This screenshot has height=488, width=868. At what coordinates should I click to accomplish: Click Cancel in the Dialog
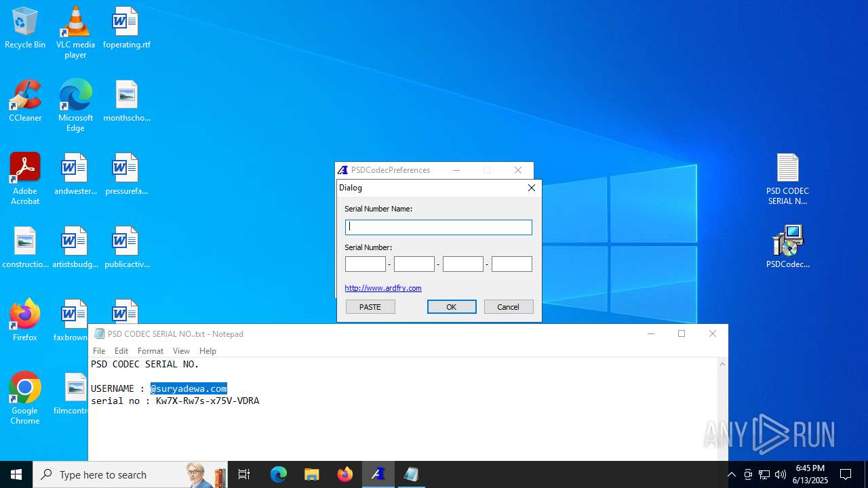click(x=509, y=307)
